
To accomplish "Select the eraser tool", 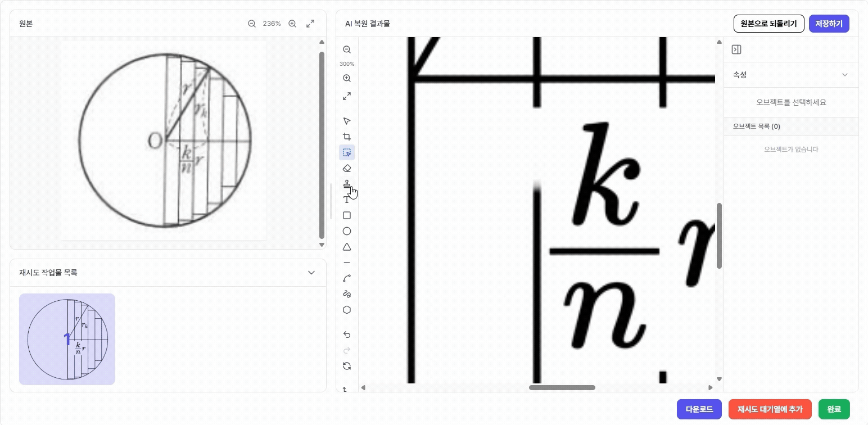I will point(347,168).
